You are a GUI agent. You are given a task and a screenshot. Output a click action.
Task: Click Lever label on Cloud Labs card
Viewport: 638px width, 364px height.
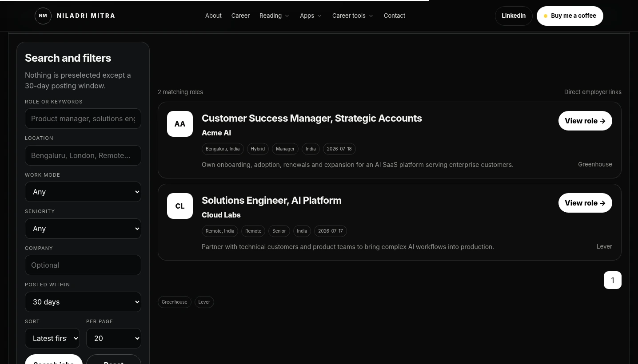click(x=604, y=246)
